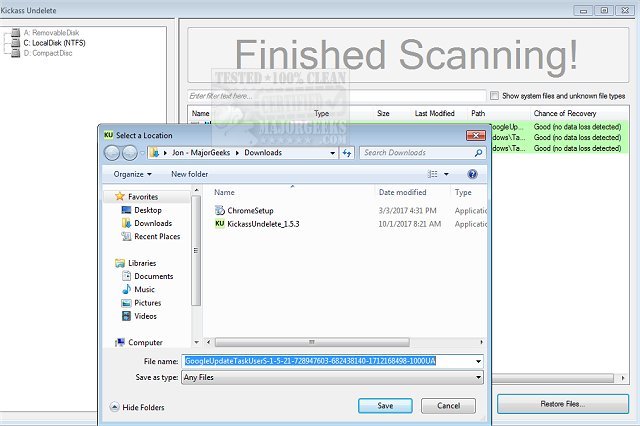Click the breadcrumb folder icon

click(x=155, y=153)
